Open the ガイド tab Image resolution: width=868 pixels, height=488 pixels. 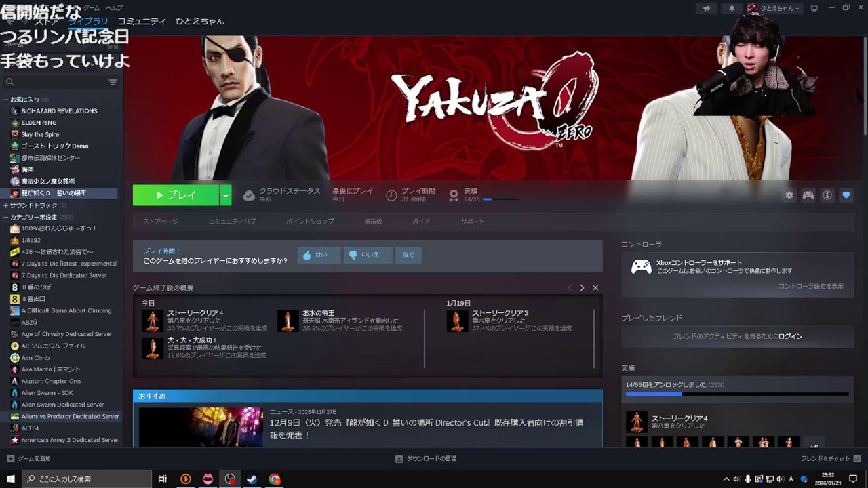[x=421, y=222]
